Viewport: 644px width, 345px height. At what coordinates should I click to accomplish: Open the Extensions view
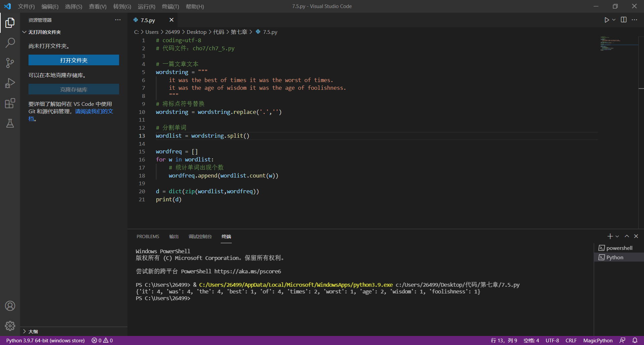point(10,103)
